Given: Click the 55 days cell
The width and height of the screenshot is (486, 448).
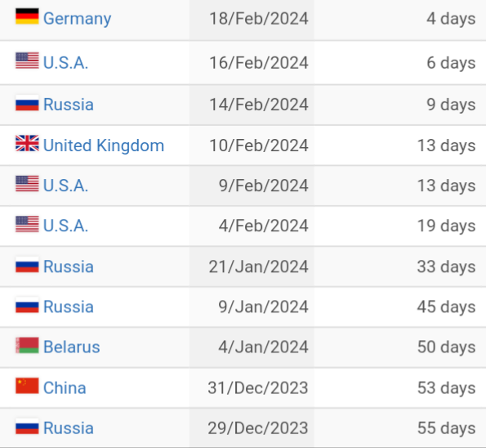Looking at the screenshot, I should pos(400,428).
